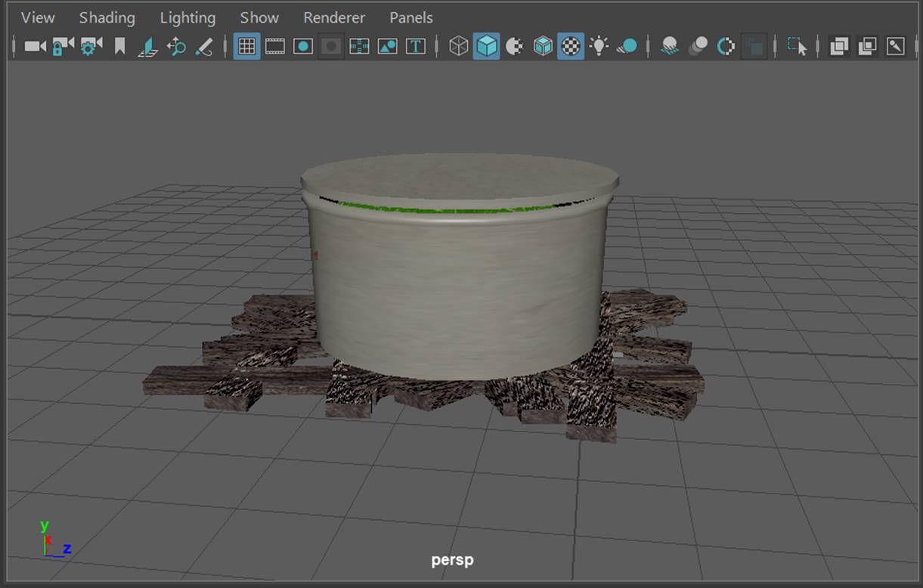The image size is (923, 588).
Task: Open the Renderer menu
Action: click(334, 17)
